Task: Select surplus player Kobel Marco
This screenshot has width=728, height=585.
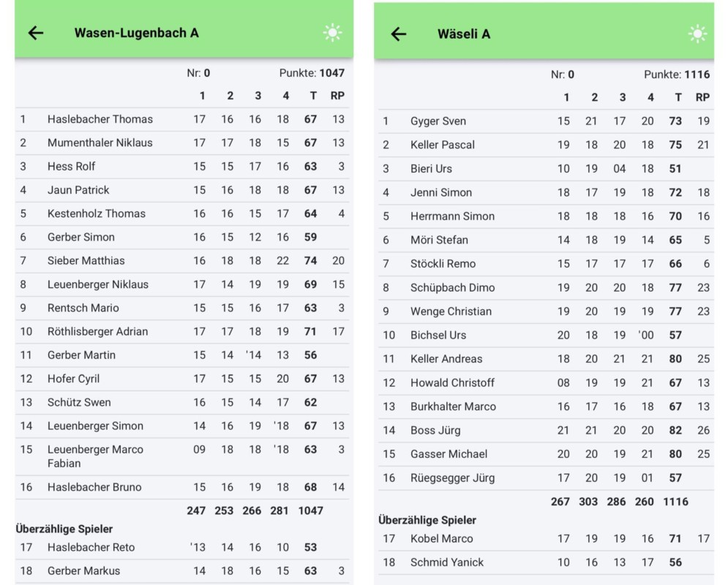Action: pyautogui.click(x=441, y=539)
